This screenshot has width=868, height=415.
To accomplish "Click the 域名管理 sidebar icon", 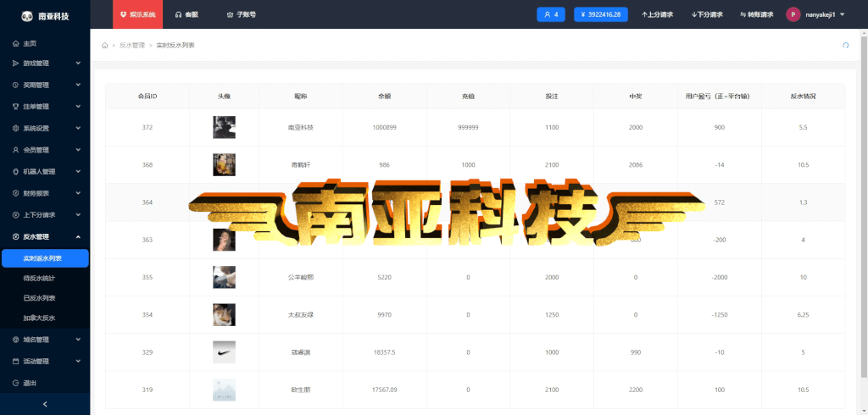I will point(15,340).
